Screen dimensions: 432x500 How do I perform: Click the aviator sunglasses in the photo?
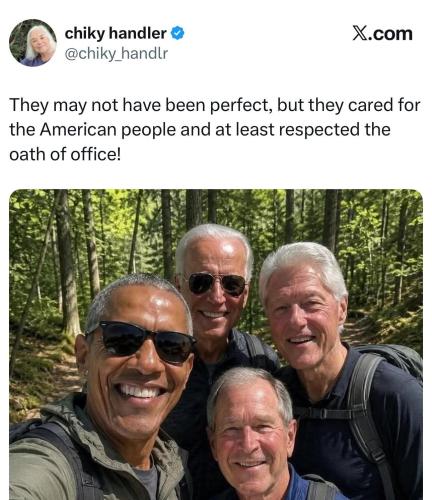(216, 284)
